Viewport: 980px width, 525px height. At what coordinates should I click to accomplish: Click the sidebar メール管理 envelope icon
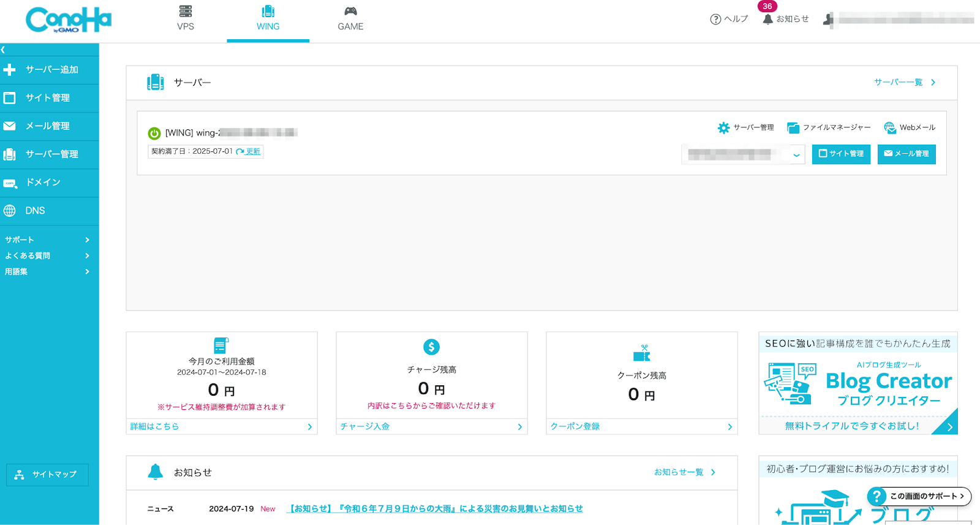click(9, 126)
